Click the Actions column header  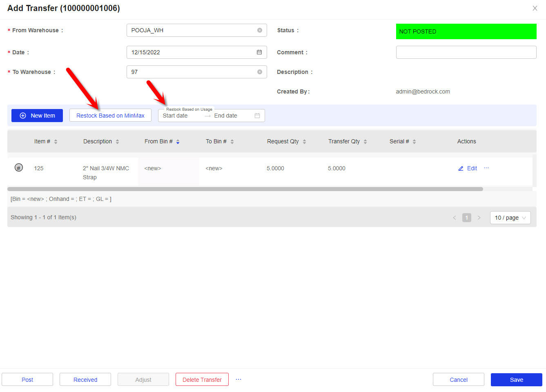pyautogui.click(x=466, y=141)
